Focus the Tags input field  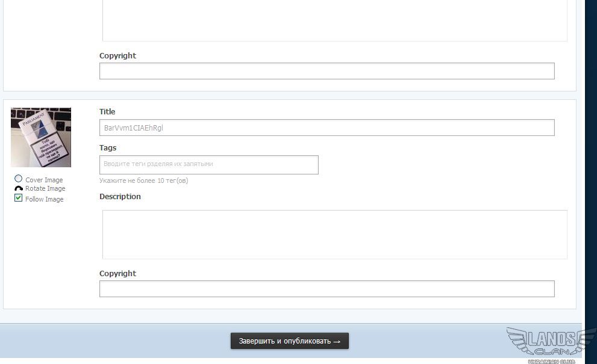click(x=208, y=164)
